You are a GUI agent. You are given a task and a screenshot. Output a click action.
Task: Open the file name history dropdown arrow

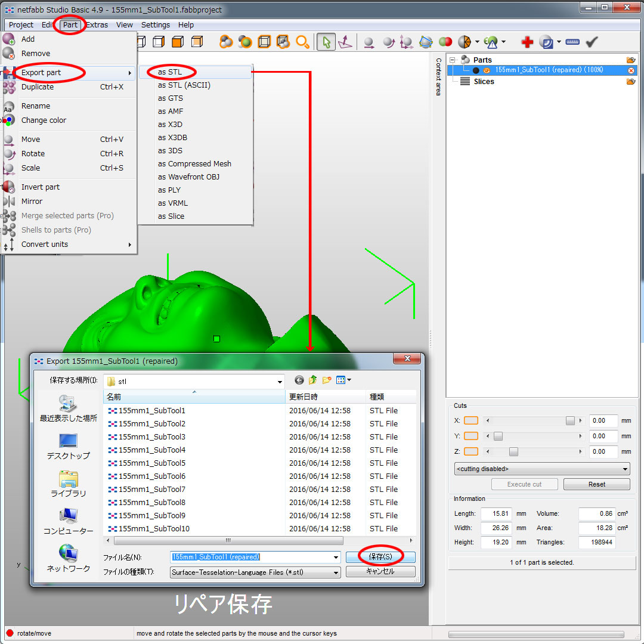(x=336, y=558)
